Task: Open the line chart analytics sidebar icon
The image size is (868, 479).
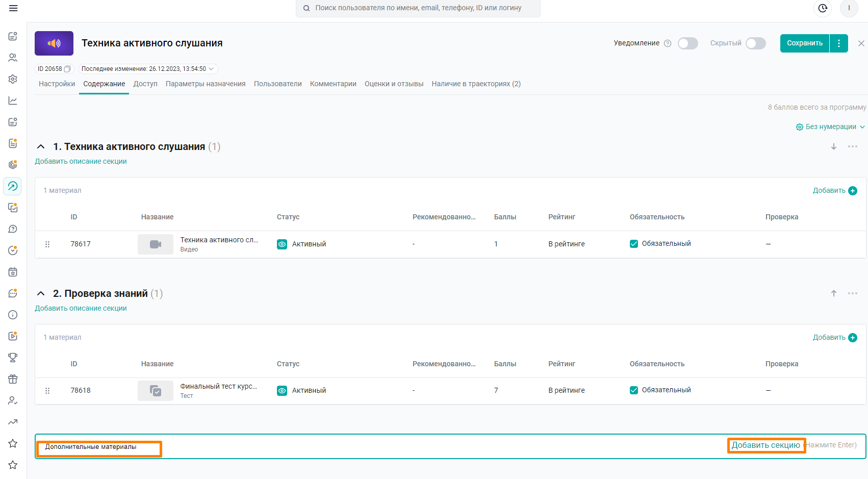Action: (13, 100)
